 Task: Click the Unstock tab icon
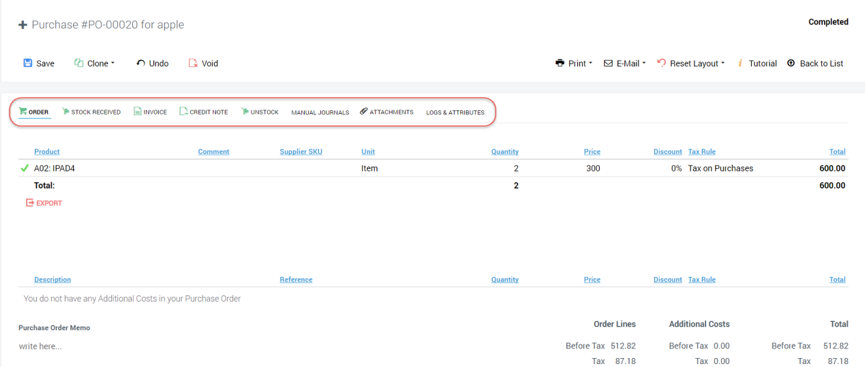coord(245,111)
